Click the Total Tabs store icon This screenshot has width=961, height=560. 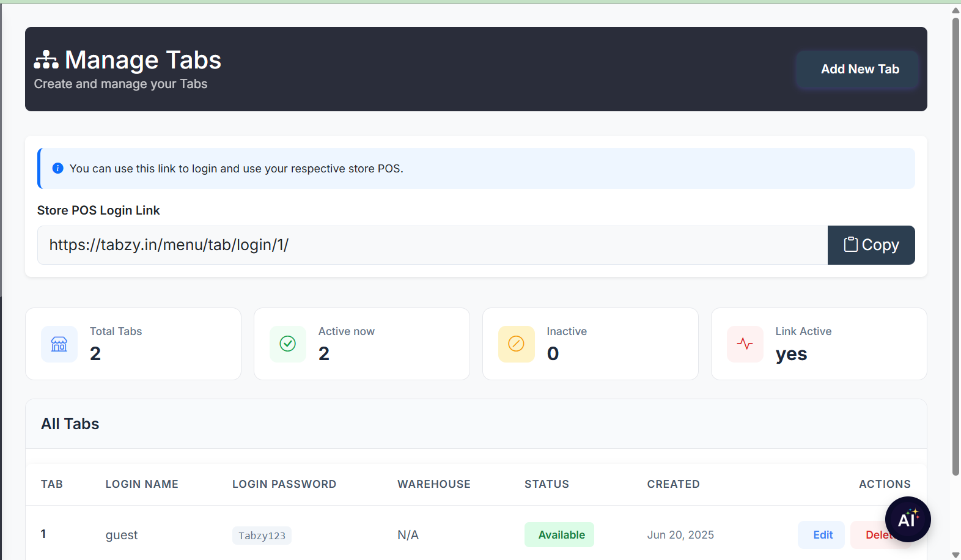pyautogui.click(x=59, y=344)
